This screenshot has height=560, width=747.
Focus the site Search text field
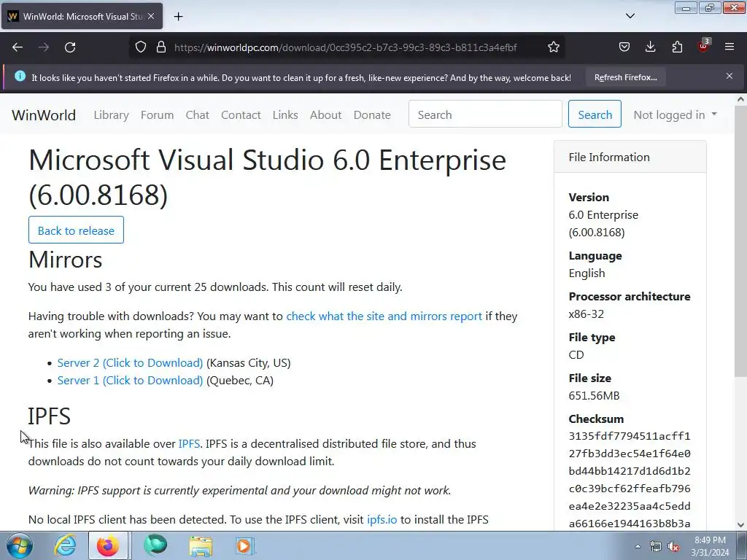tap(485, 114)
